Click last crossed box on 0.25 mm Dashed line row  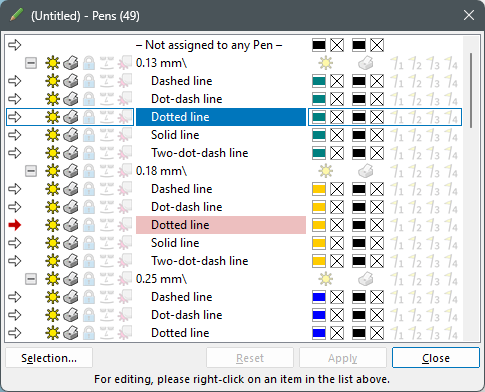pyautogui.click(x=377, y=297)
